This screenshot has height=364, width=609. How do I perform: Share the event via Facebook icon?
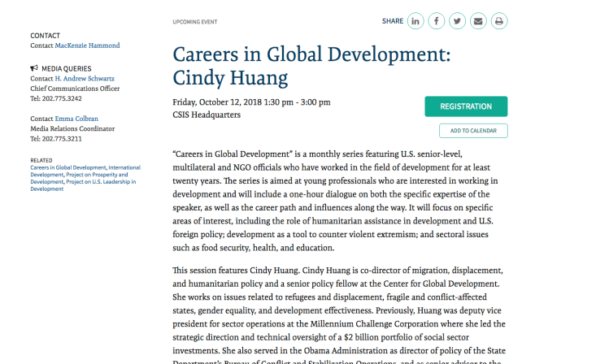coord(437,21)
